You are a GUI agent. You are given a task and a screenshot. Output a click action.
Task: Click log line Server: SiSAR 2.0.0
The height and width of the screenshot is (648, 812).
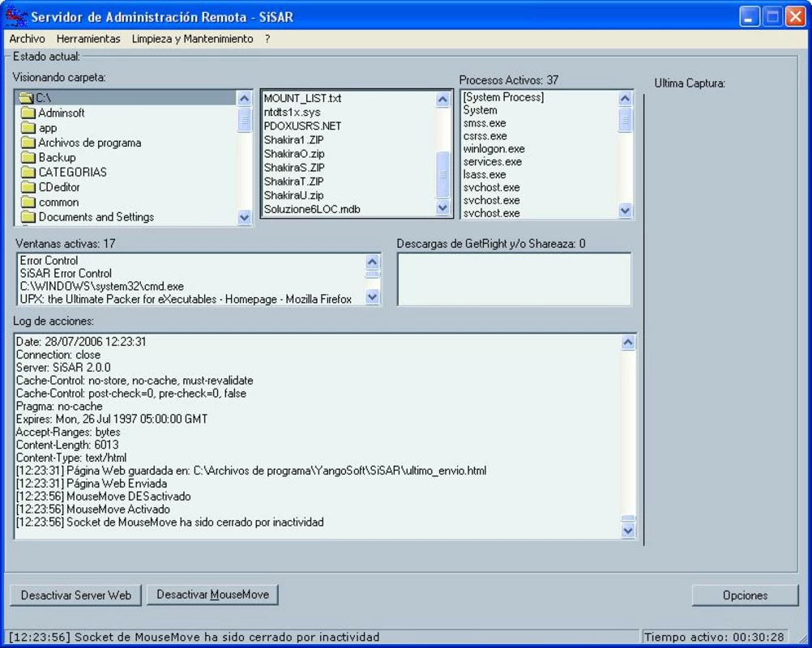point(63,368)
